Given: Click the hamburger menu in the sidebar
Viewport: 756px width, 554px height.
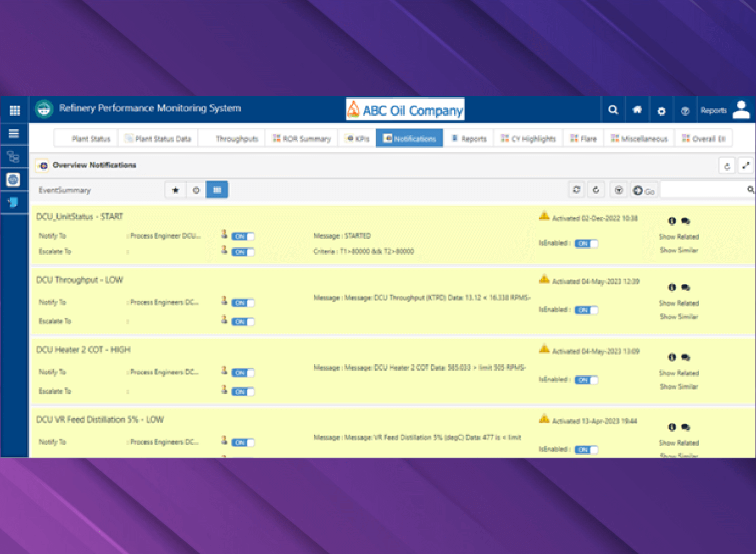Looking at the screenshot, I should 14,133.
